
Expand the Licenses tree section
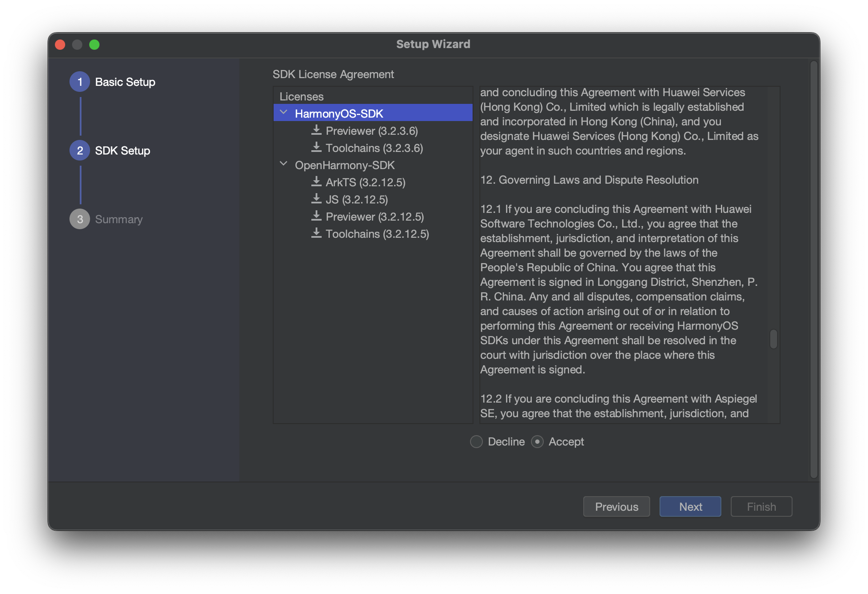pyautogui.click(x=301, y=96)
